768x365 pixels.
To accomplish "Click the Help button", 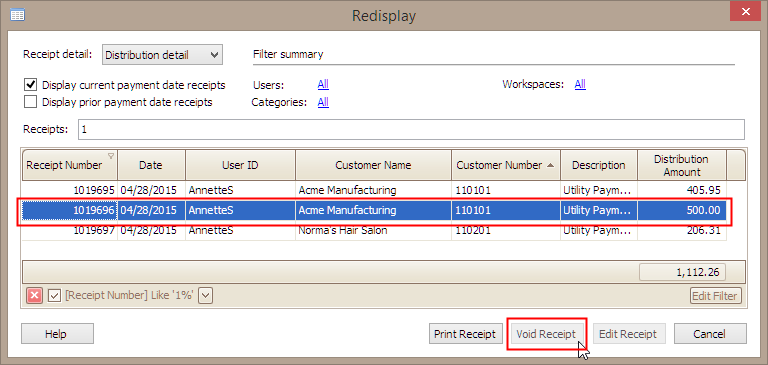I will pos(57,334).
